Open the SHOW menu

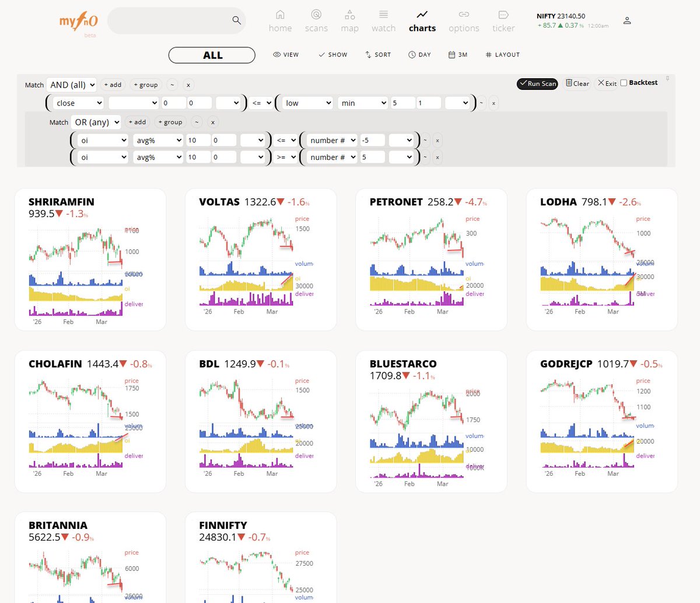click(332, 55)
